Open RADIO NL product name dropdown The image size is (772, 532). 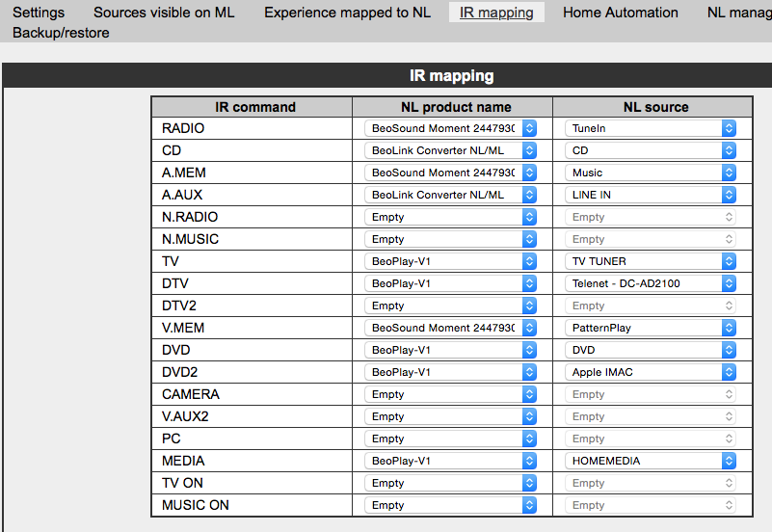[x=450, y=128]
